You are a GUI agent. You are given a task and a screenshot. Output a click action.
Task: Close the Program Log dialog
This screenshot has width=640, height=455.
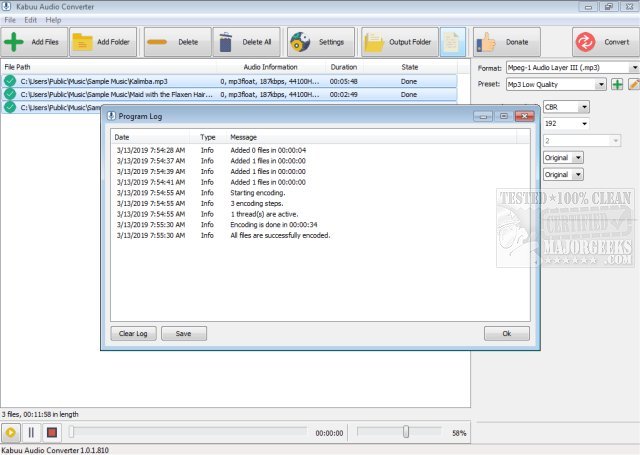524,116
